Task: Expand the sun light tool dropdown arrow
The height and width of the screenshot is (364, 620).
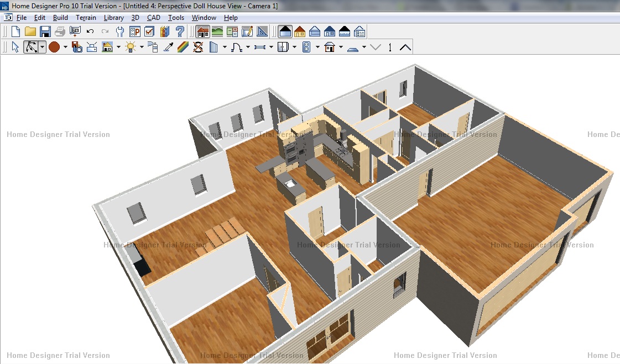Action: point(142,48)
